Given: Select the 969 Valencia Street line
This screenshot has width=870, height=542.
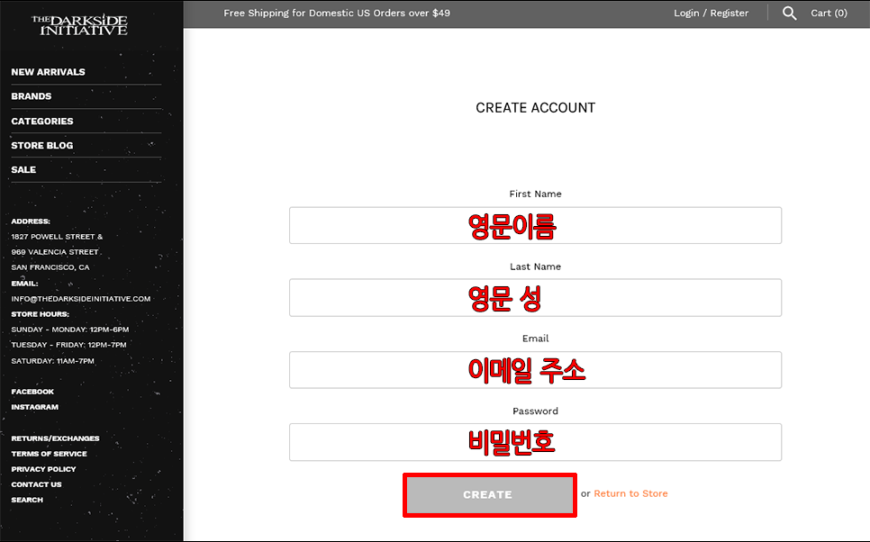Looking at the screenshot, I should pyautogui.click(x=54, y=252).
